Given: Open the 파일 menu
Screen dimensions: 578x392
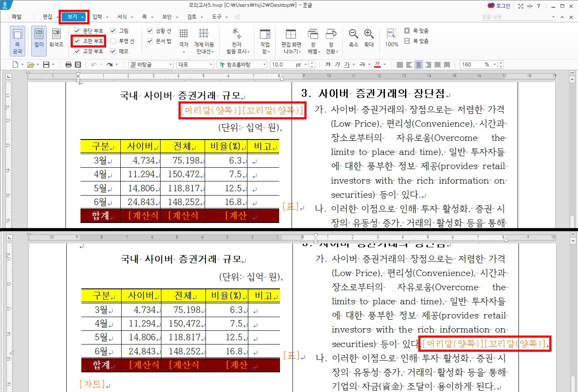Looking at the screenshot, I should [x=17, y=17].
